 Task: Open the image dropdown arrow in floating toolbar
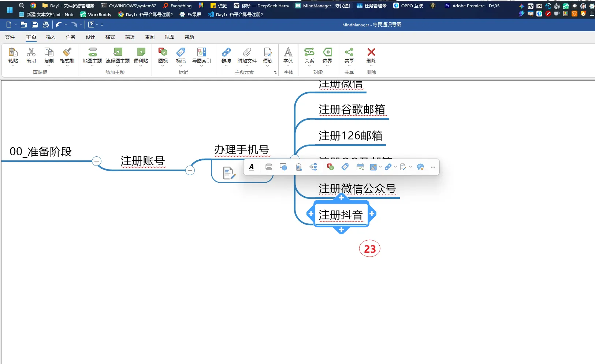pyautogui.click(x=380, y=167)
